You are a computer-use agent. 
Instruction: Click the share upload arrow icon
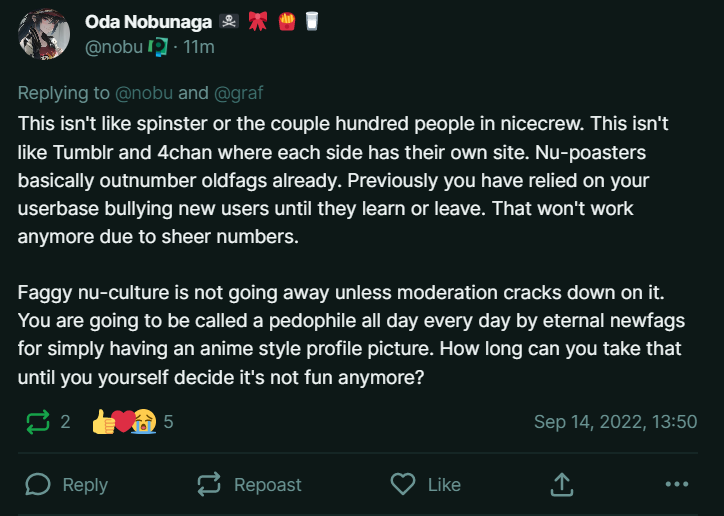click(562, 485)
